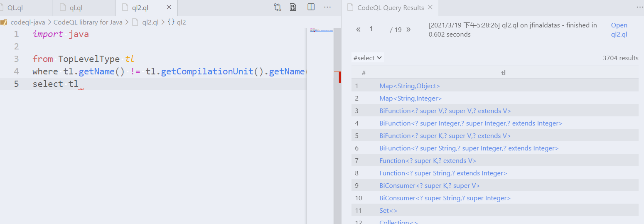The image size is (644, 224).
Task: Close the CodeQL Query Results tab
Action: click(x=430, y=7)
